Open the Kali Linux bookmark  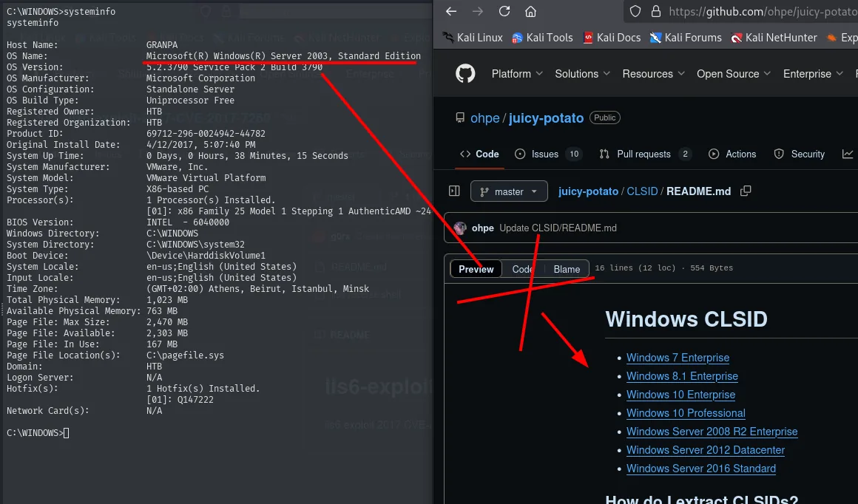(473, 38)
